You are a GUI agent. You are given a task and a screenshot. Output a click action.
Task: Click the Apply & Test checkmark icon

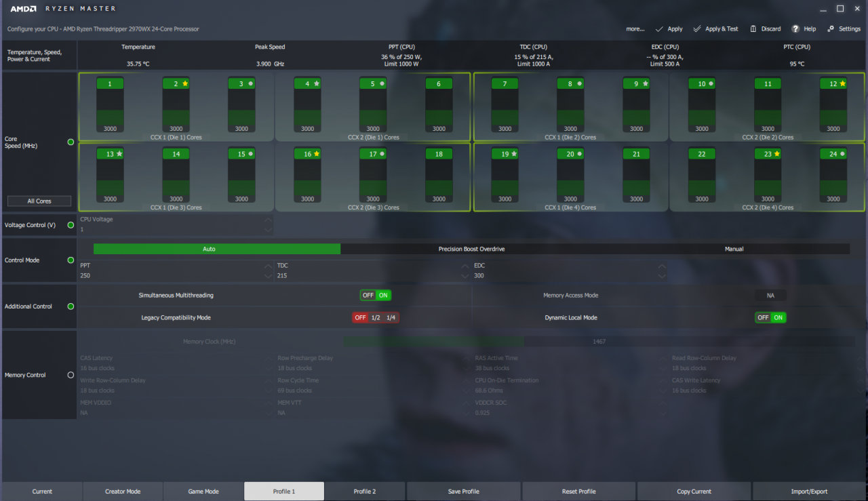tap(697, 29)
